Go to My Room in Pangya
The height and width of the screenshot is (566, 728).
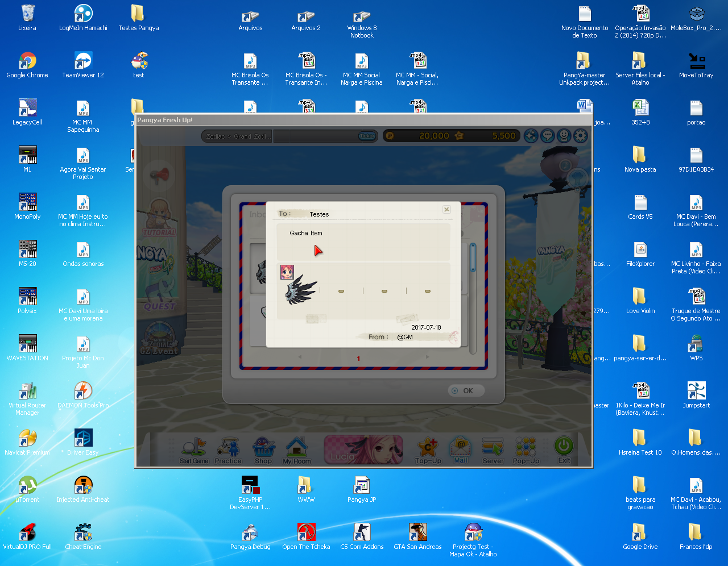[x=297, y=451]
